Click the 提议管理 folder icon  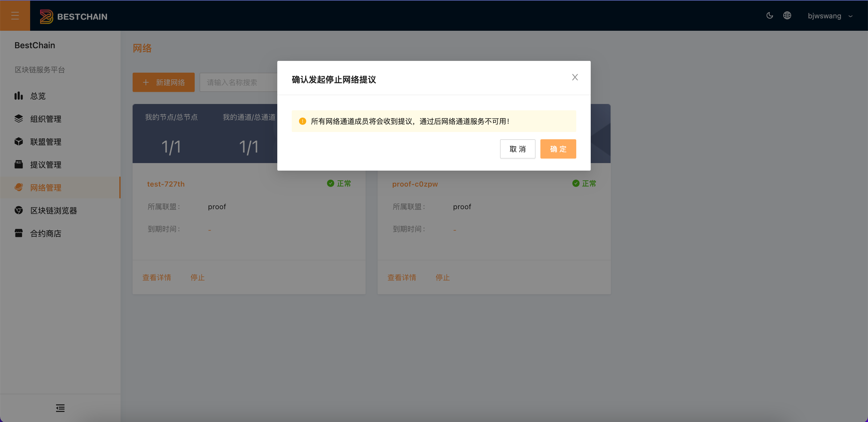click(18, 165)
